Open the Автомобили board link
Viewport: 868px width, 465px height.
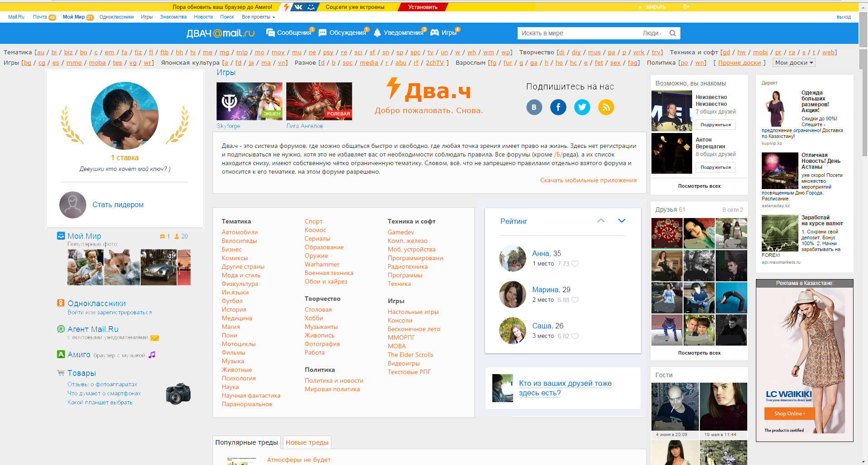click(240, 232)
